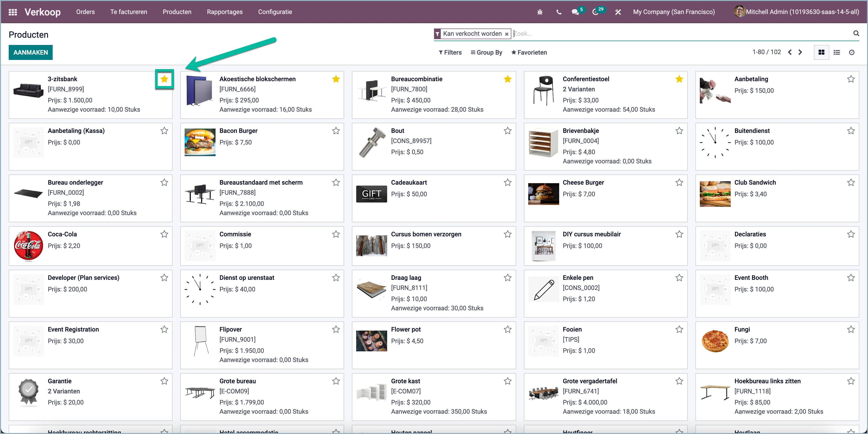Click the AANMAKEN button
Screen dimensions: 868x434
pyautogui.click(x=31, y=52)
